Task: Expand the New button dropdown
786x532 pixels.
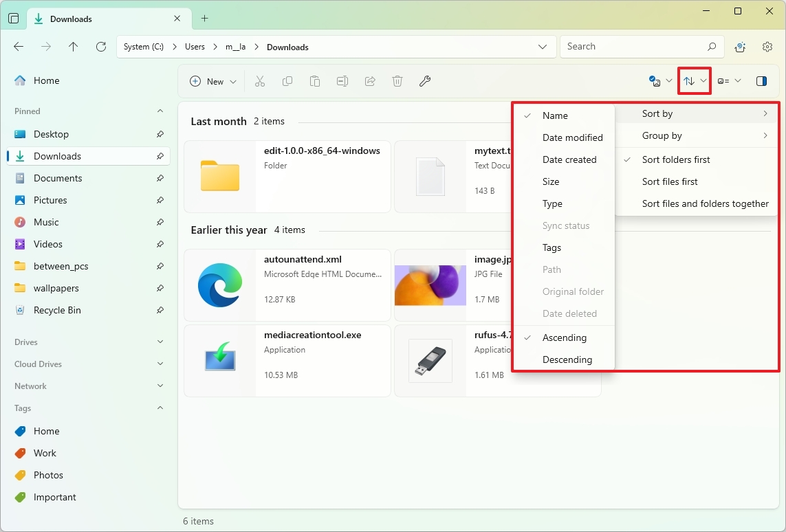Action: pos(233,81)
